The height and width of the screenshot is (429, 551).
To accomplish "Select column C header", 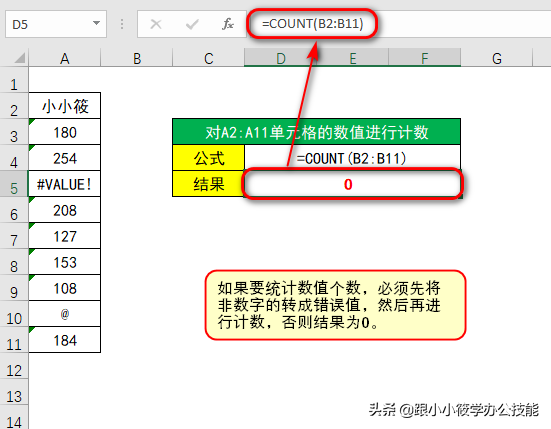I will (208, 58).
